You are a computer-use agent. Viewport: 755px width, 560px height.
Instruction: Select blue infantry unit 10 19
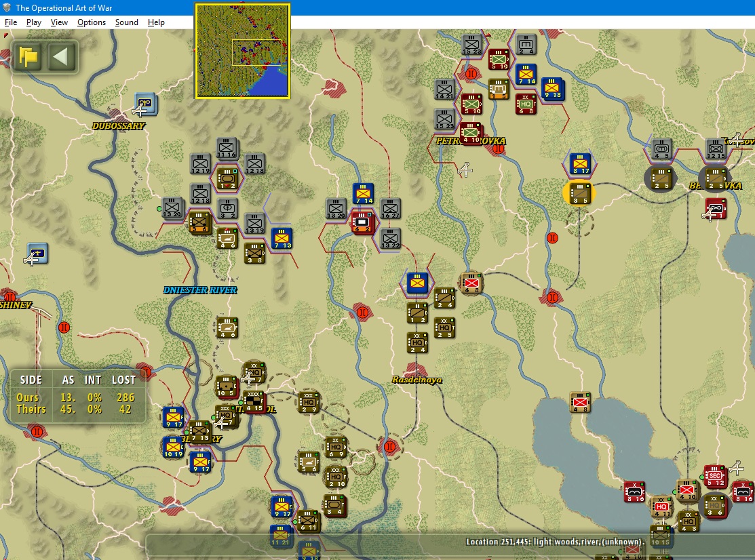[173, 447]
